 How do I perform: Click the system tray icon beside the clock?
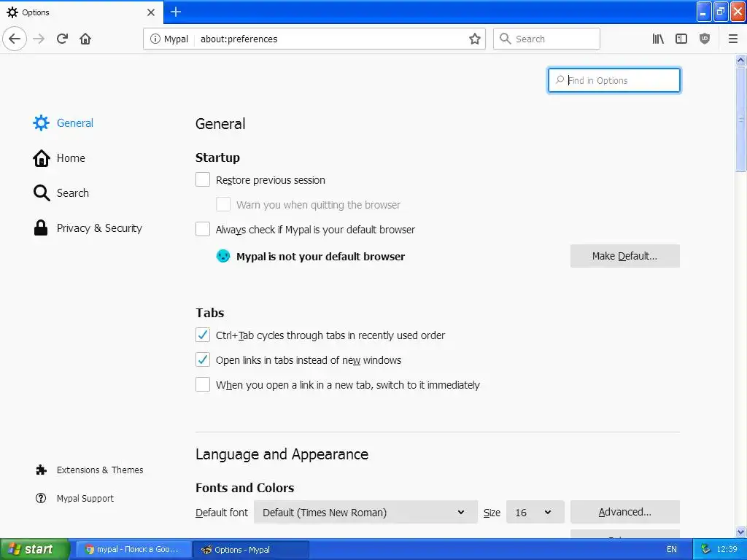click(x=705, y=549)
